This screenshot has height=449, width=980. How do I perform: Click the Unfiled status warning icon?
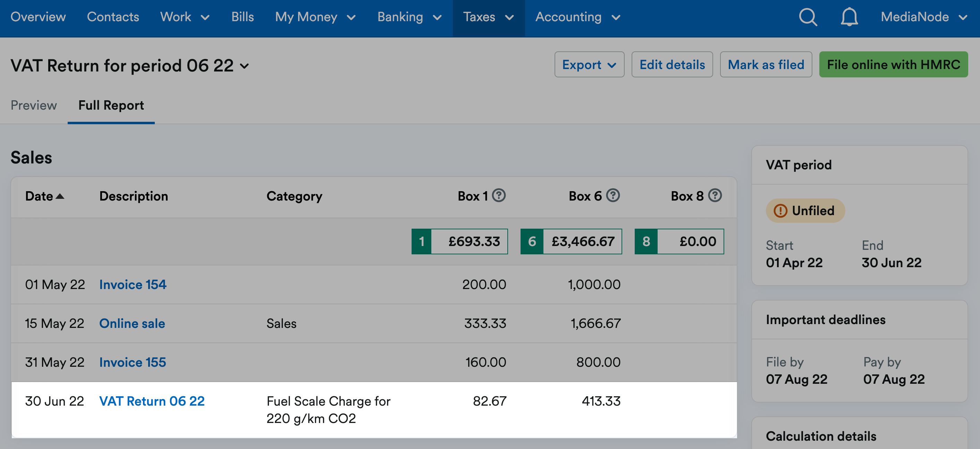click(x=780, y=210)
